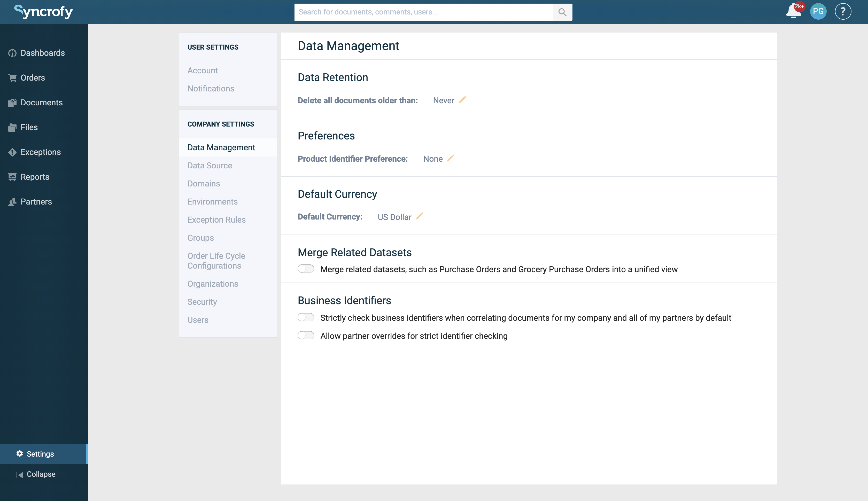Collapse the left sidebar
868x501 pixels.
click(36, 474)
